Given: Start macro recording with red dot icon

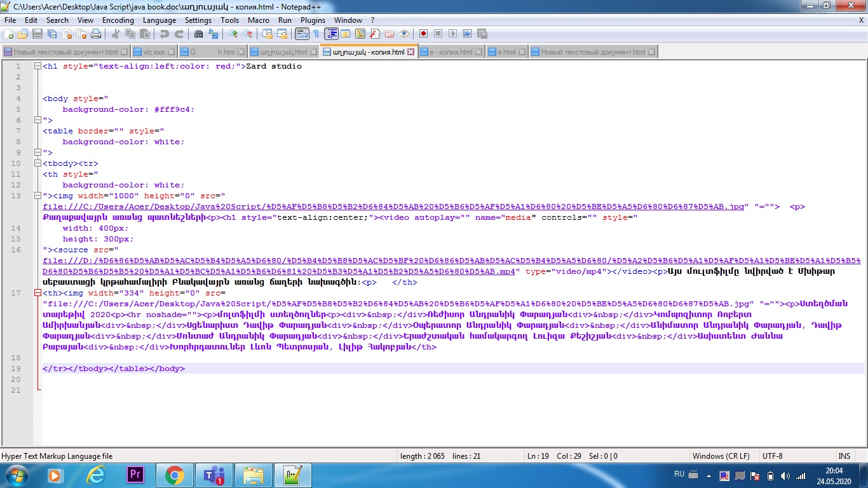Looking at the screenshot, I should tap(423, 34).
